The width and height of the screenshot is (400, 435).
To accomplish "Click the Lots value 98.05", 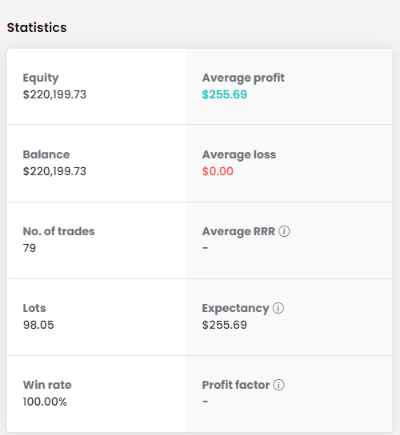I will [38, 325].
